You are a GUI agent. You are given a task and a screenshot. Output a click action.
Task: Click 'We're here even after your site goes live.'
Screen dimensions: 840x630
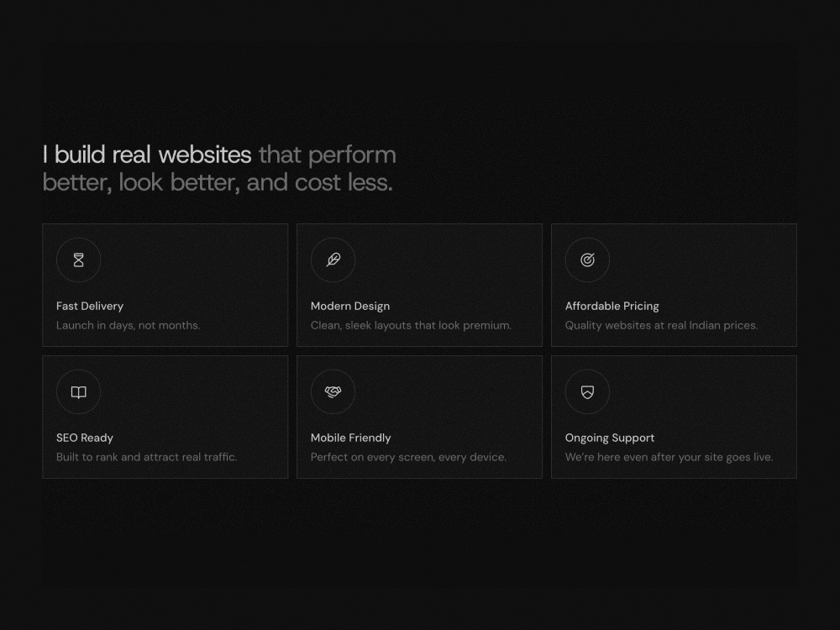point(669,457)
